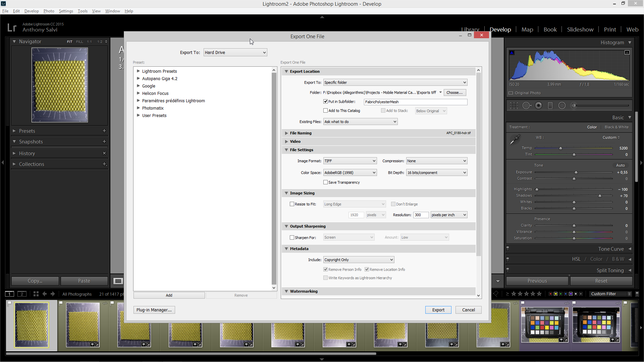Open the Image Format dropdown
Screen dimensions: 644x362
350,161
